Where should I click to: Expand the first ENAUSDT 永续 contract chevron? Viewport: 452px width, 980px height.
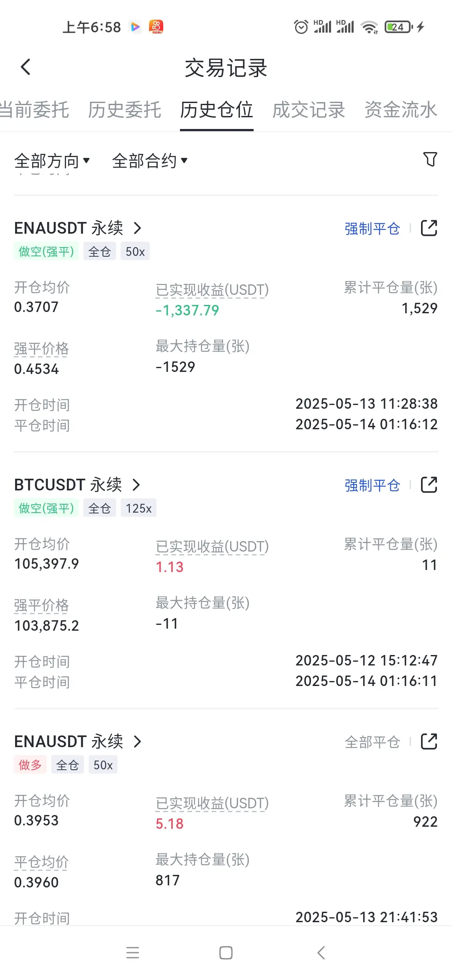point(137,228)
